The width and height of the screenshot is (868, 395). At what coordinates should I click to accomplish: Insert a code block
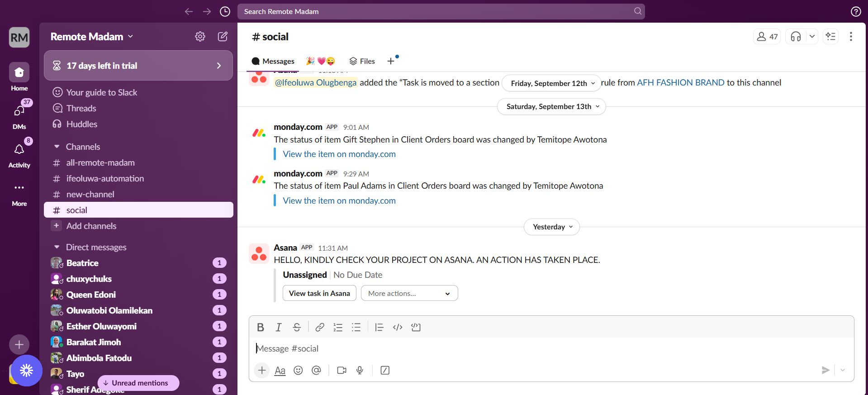pyautogui.click(x=416, y=327)
